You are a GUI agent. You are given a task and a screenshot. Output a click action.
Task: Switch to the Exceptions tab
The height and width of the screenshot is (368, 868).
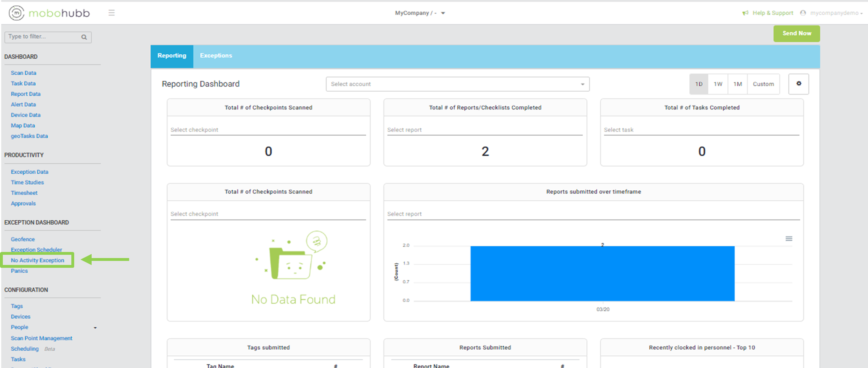tap(216, 56)
